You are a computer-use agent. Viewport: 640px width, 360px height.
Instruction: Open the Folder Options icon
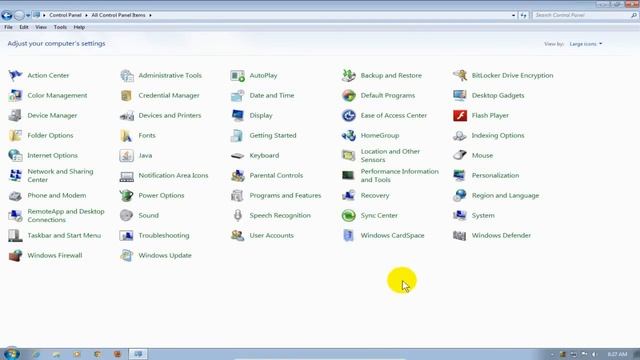point(15,136)
